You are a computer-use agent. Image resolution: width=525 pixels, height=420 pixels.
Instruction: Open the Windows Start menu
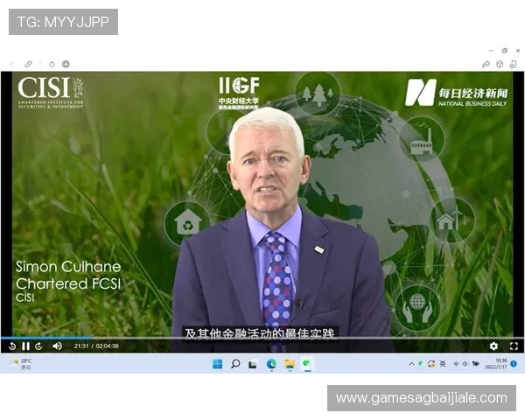[x=217, y=364]
